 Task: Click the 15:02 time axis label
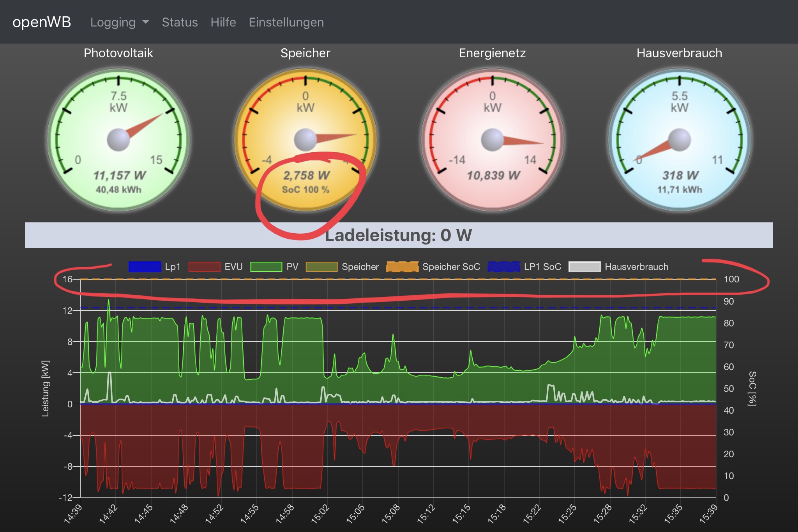(320, 514)
